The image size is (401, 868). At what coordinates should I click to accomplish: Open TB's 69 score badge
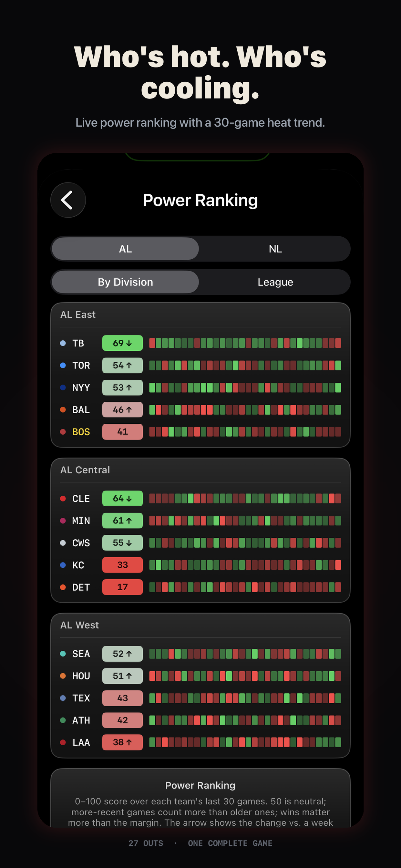click(x=122, y=343)
